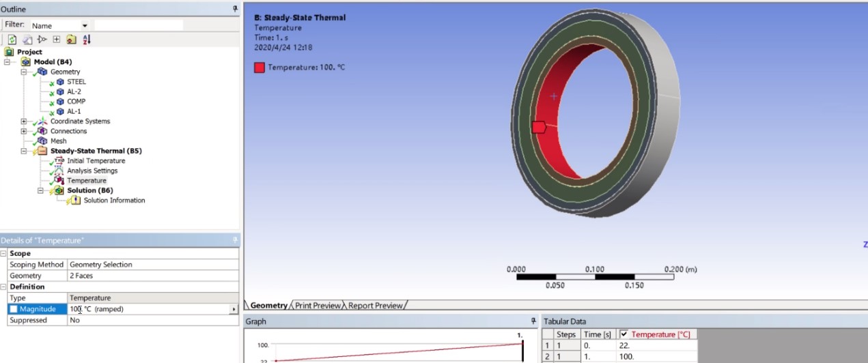Collapse the Geometry tree node
Viewport: 868px width, 363px height.
[24, 72]
